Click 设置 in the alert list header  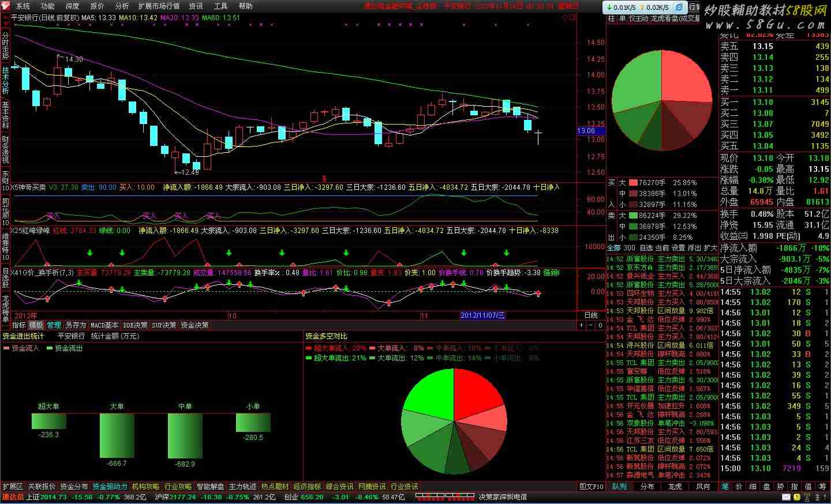tap(678, 248)
